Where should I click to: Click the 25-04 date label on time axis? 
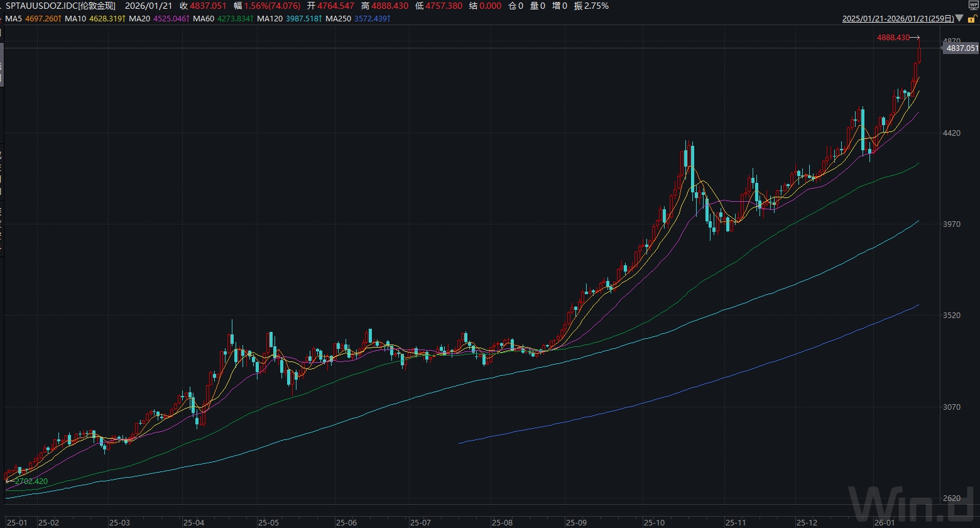pos(193,522)
